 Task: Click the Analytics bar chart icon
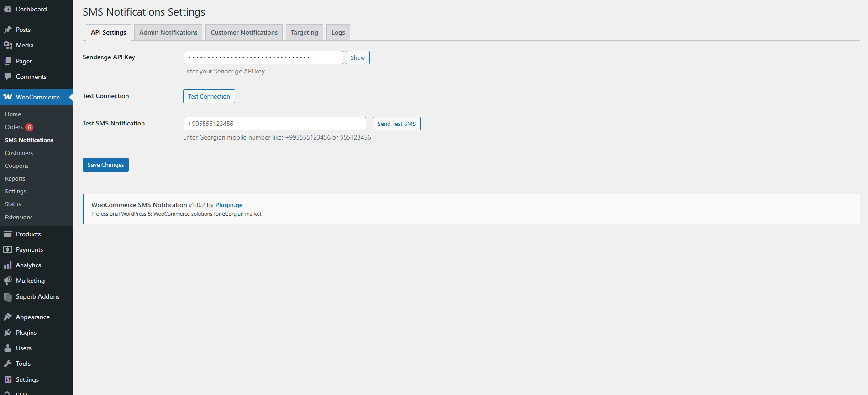pos(8,265)
